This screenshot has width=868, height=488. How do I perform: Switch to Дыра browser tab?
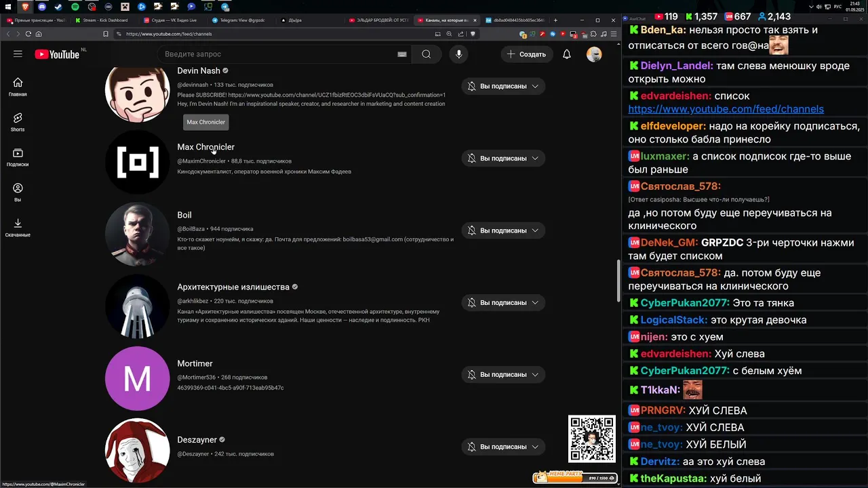[x=310, y=20]
